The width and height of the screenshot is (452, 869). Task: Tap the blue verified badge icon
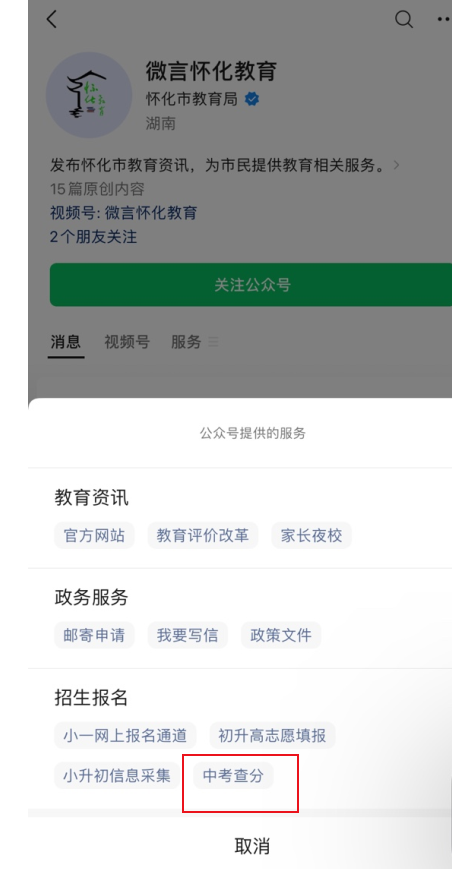click(252, 99)
